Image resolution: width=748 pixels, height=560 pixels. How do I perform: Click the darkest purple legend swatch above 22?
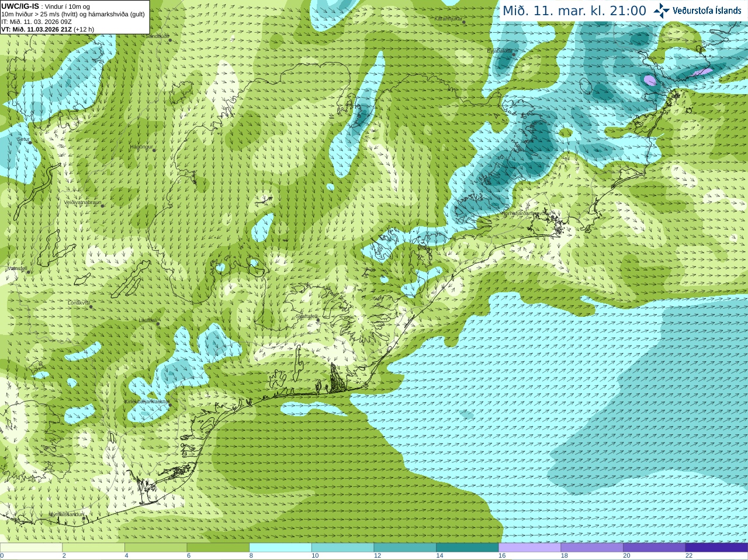tap(716, 548)
